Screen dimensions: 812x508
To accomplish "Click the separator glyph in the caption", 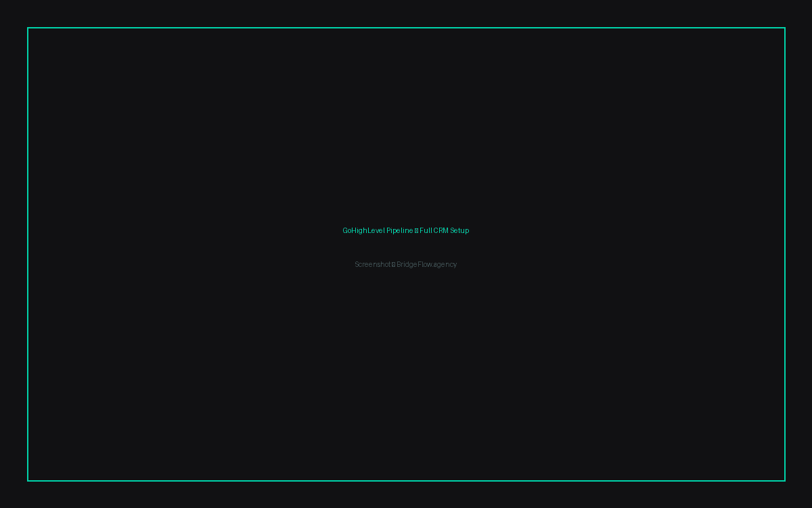I will coord(392,264).
